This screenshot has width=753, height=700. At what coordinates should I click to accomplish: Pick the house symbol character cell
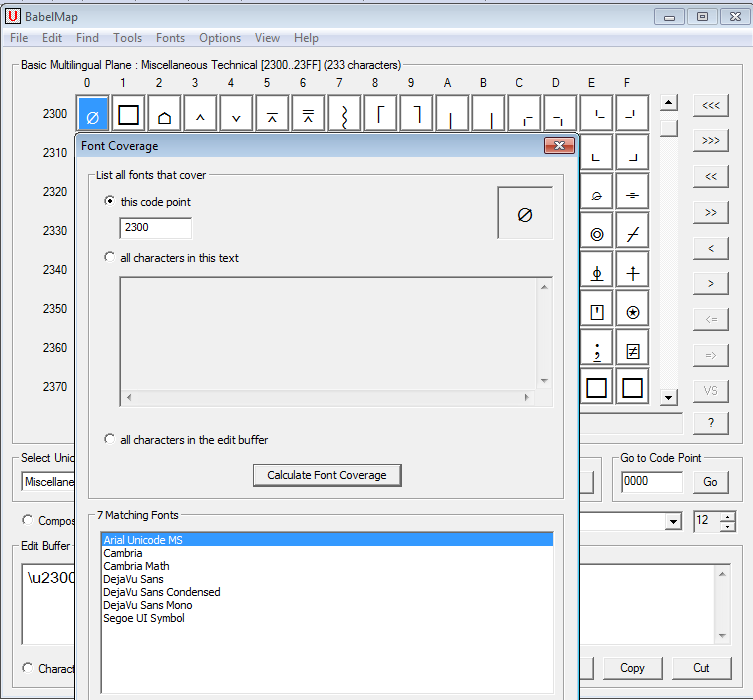point(164,114)
